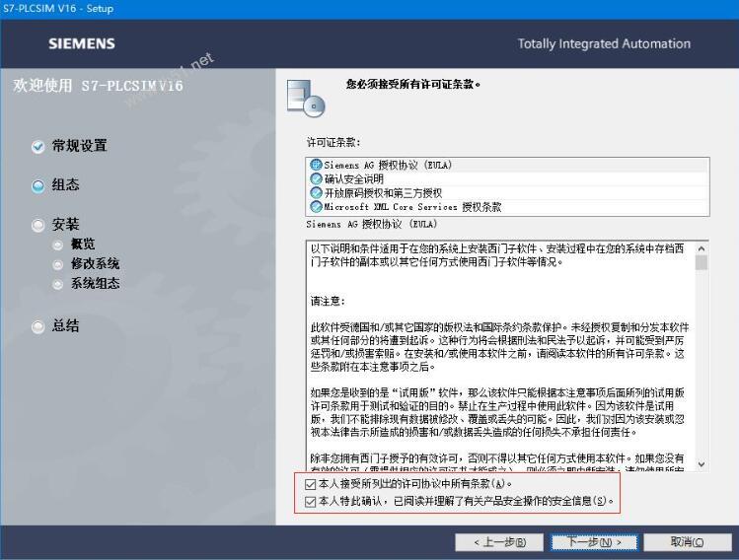739x560 pixels.
Task: Select 开放原码授权和第三方授权 list entry
Action: coord(507,192)
